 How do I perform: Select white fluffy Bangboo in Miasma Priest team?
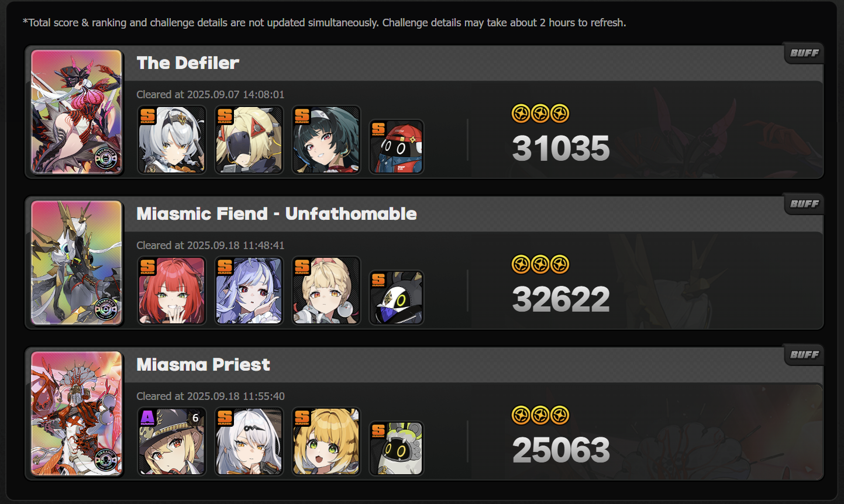pos(397,448)
